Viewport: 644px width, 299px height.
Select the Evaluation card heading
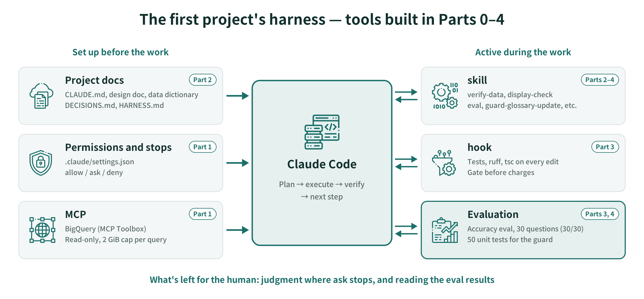[x=493, y=214]
